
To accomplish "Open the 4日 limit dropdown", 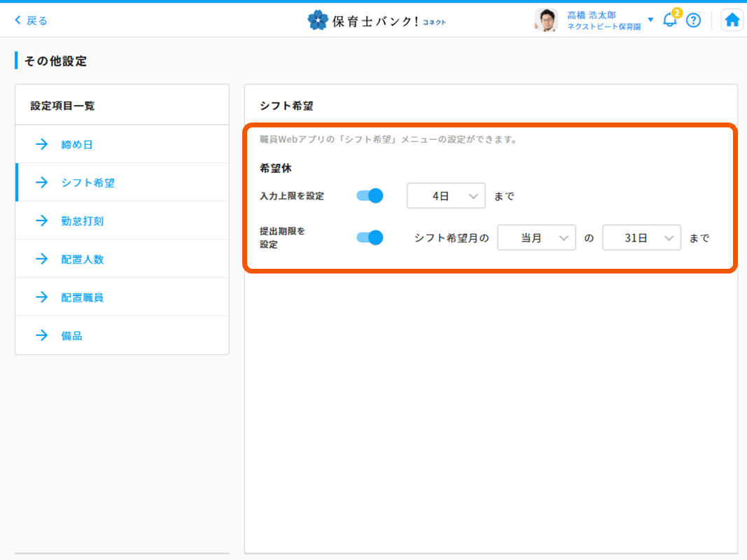I will tap(446, 196).
